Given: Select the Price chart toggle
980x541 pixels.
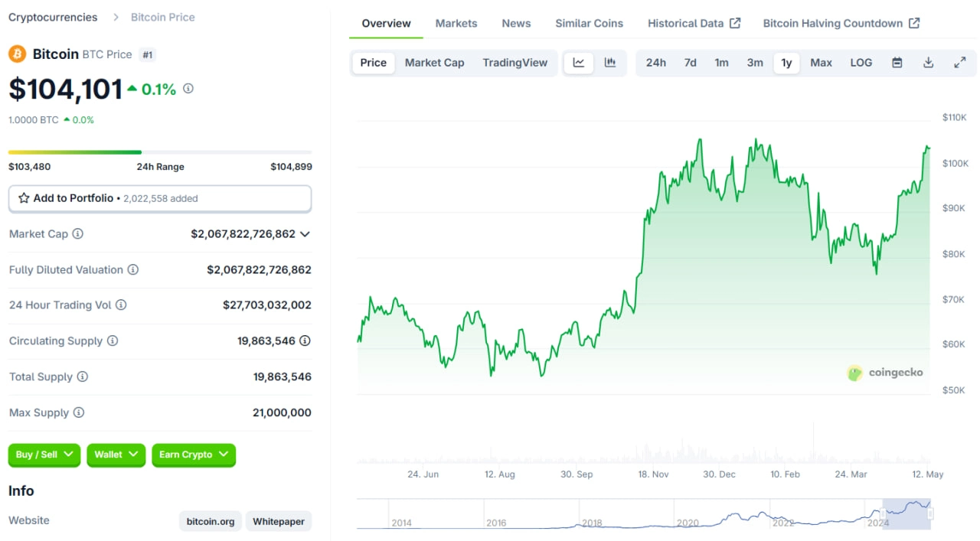Looking at the screenshot, I should (x=374, y=63).
